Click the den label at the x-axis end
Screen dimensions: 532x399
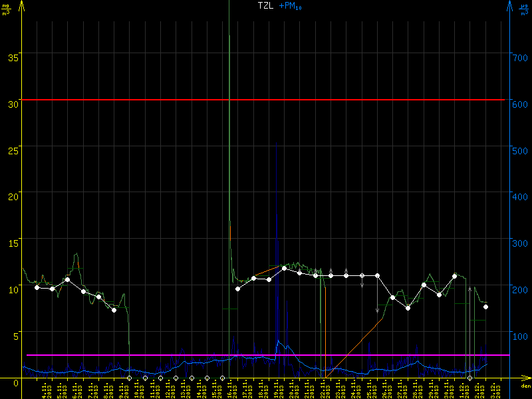coord(525,386)
